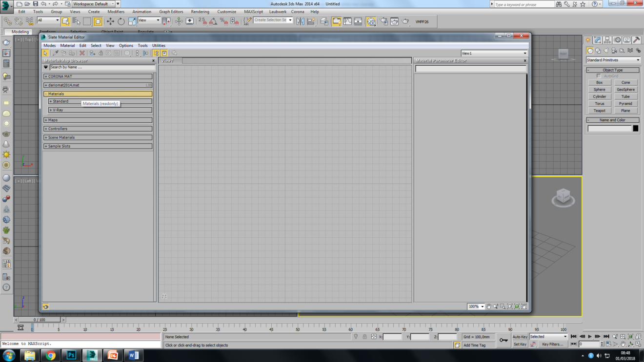This screenshot has height=362, width=644.
Task: Activate Slate select tool arrow
Action: tap(45, 53)
